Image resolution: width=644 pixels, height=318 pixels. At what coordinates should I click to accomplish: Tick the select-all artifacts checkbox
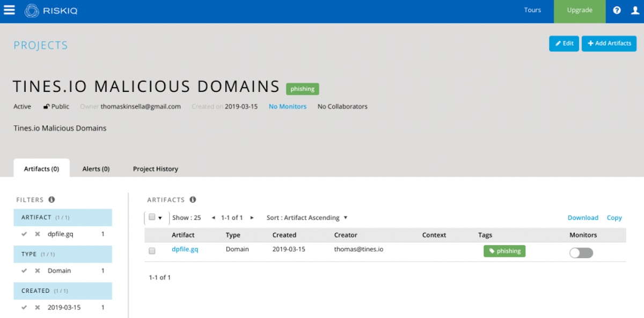[152, 217]
